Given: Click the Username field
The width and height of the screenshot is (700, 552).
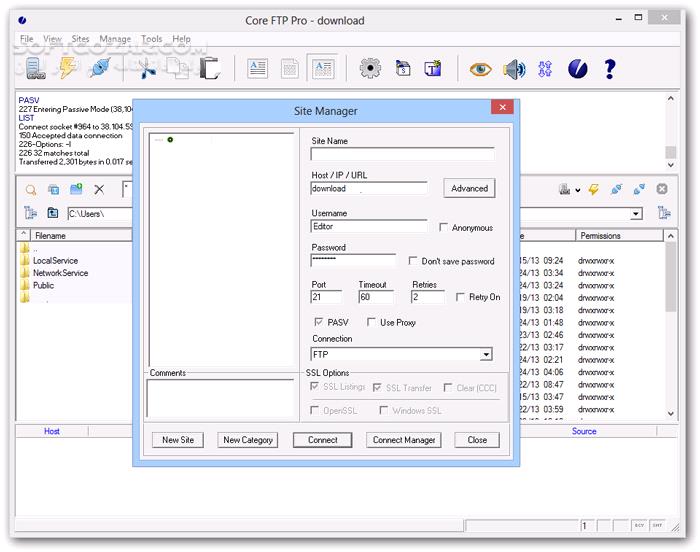Looking at the screenshot, I should coord(368,226).
